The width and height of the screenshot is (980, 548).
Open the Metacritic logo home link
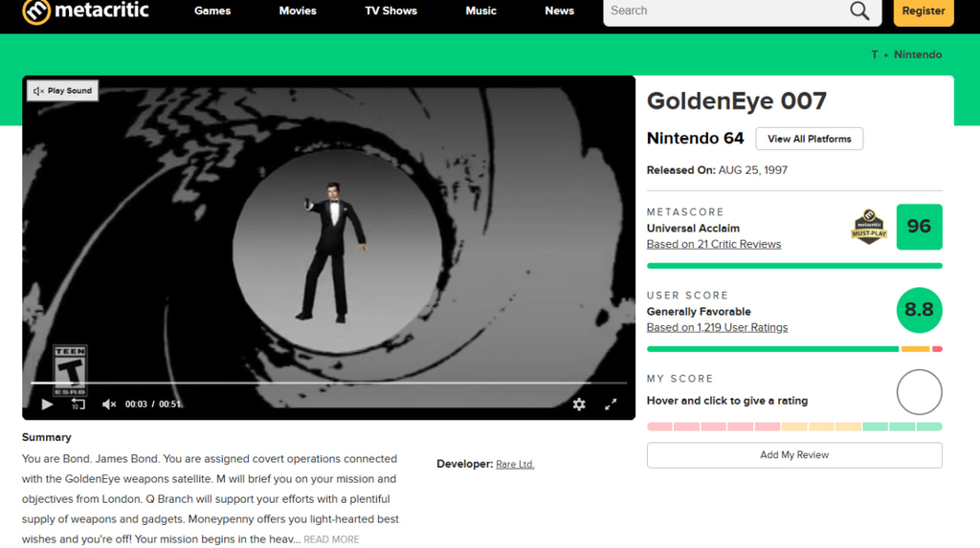click(x=85, y=11)
